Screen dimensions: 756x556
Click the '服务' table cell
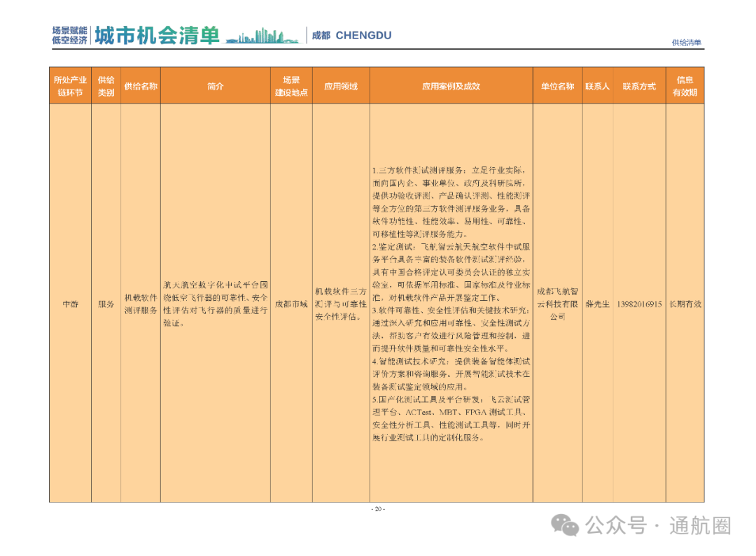pyautogui.click(x=106, y=304)
